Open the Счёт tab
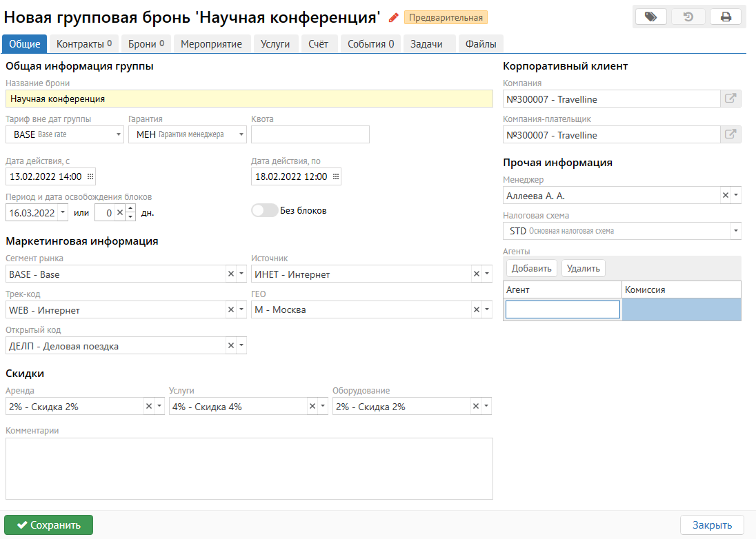Screen dimensions: 756x539 318,44
